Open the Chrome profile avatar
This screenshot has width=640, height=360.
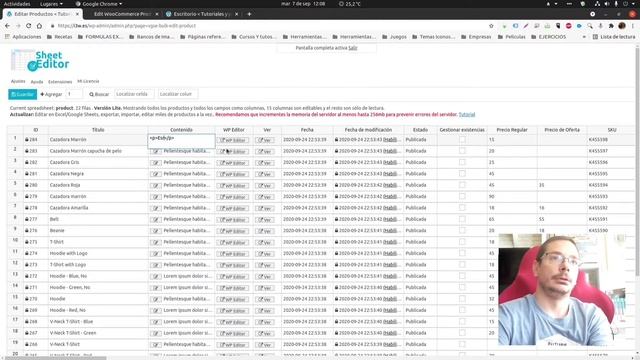coord(622,26)
